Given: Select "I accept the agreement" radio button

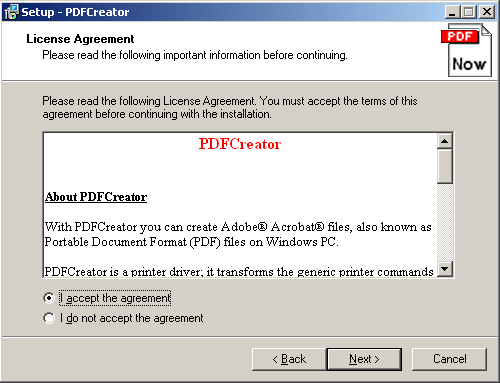Looking at the screenshot, I should coord(49,298).
